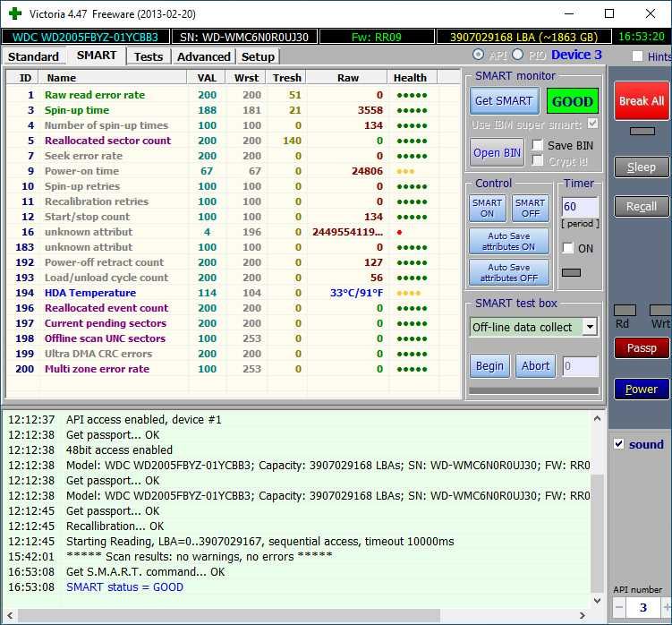
Task: Select the Power-on time attribute row
Action: [234, 171]
